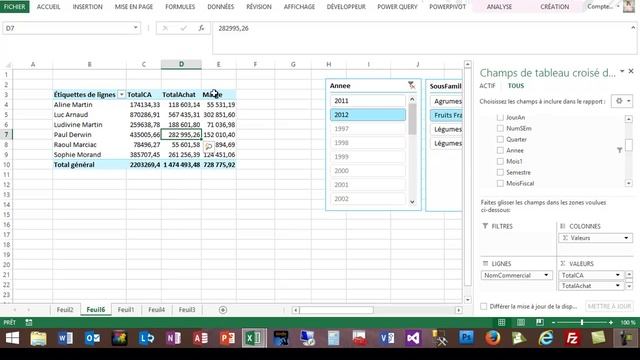Select Agrumes in the SousFamille slicer
This screenshot has width=640, height=360.
pos(446,101)
